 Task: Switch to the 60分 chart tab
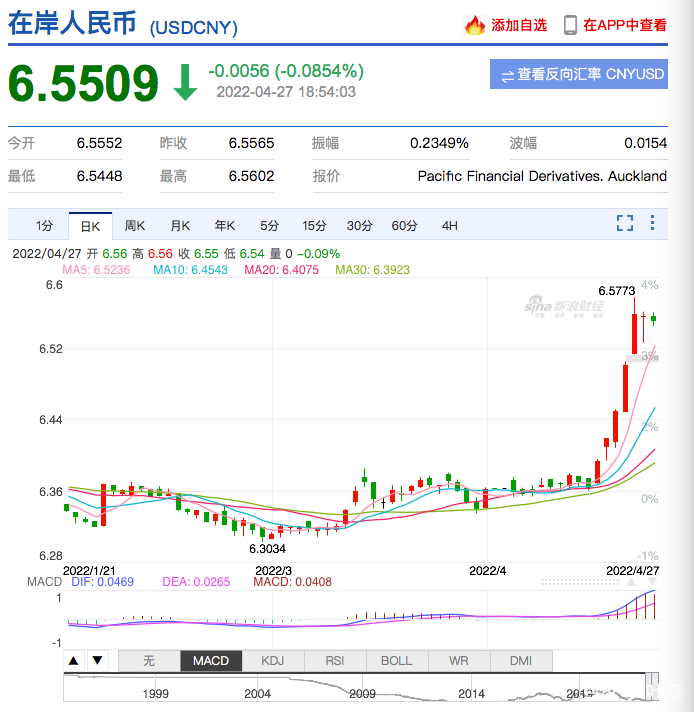404,226
